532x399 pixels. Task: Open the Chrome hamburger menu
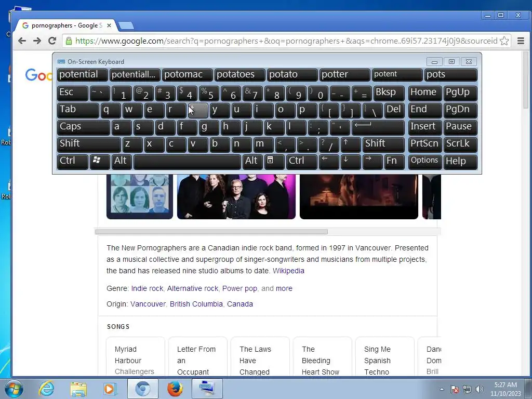(x=521, y=41)
